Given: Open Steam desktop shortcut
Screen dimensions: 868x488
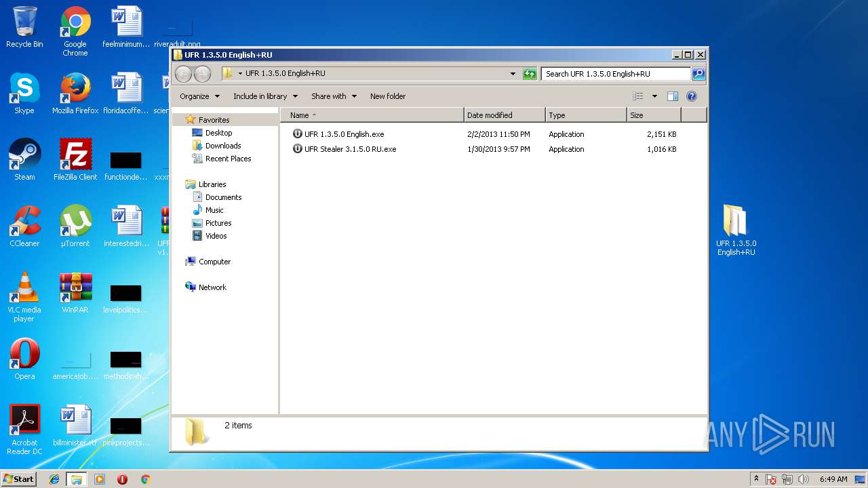Looking at the screenshot, I should tap(24, 160).
